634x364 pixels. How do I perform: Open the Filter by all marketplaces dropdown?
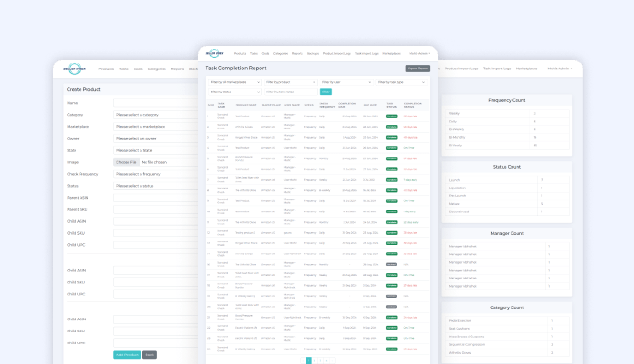point(234,82)
